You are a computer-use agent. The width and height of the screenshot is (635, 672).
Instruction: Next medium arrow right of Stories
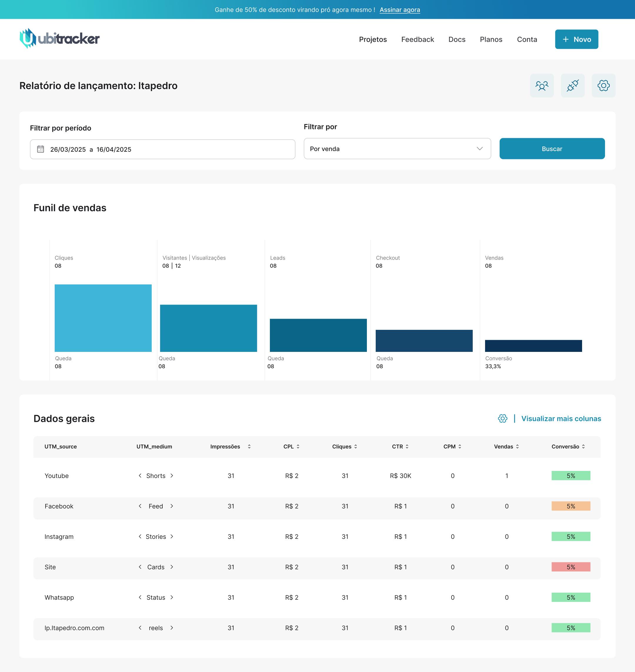coord(172,536)
